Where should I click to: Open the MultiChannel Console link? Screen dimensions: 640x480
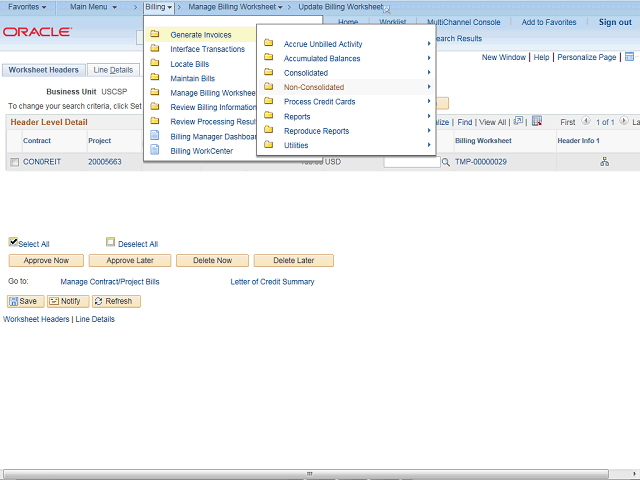(463, 22)
